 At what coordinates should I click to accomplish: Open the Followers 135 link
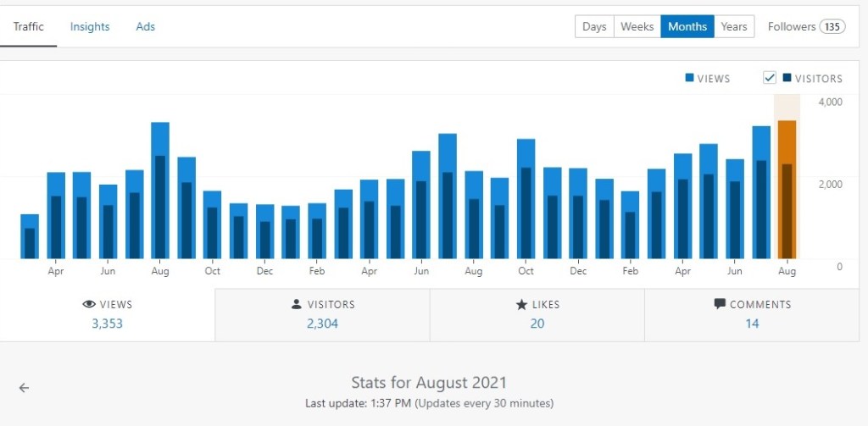806,26
